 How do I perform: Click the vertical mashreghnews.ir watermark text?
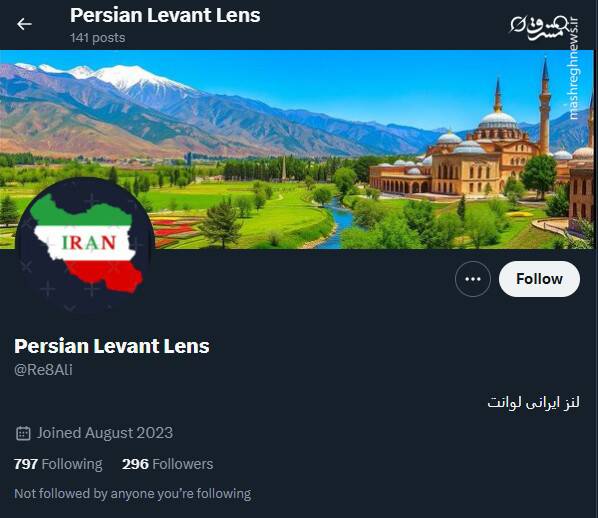[x=574, y=69]
